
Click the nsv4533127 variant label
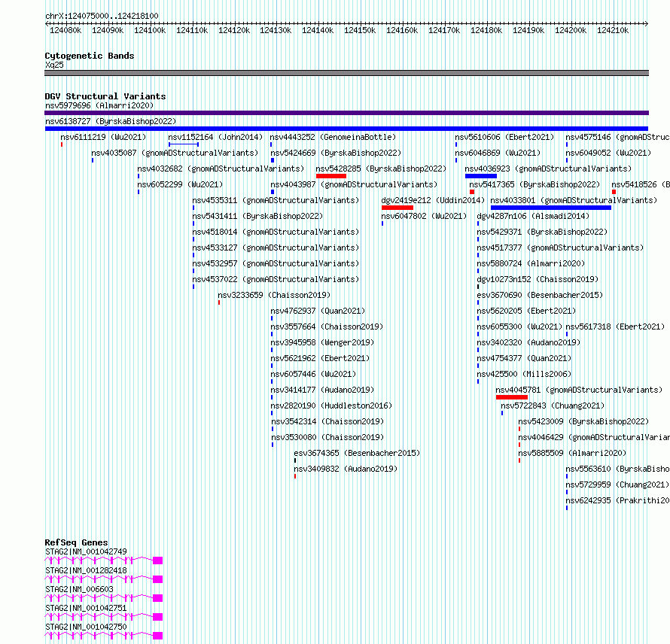[276, 248]
